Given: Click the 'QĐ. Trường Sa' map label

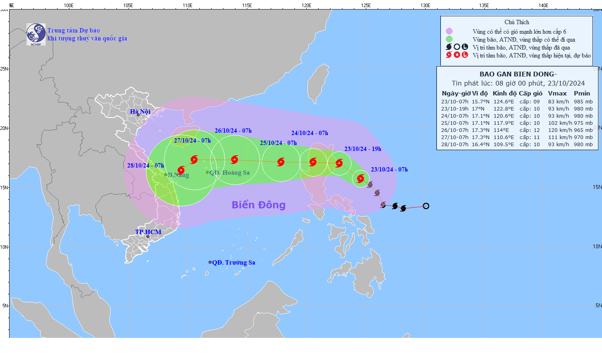Looking at the screenshot, I should click(x=234, y=263).
